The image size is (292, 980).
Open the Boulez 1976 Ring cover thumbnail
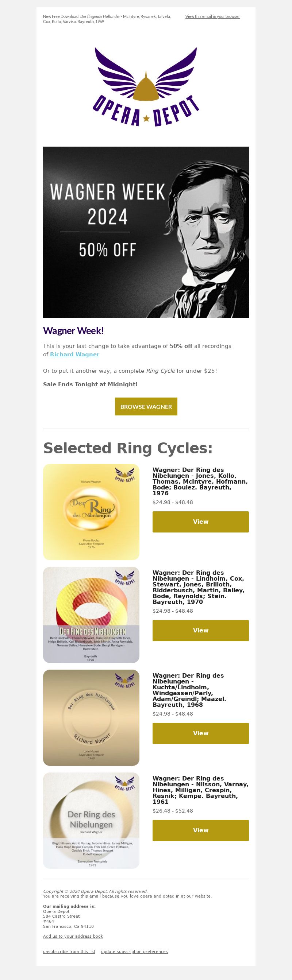point(91,512)
